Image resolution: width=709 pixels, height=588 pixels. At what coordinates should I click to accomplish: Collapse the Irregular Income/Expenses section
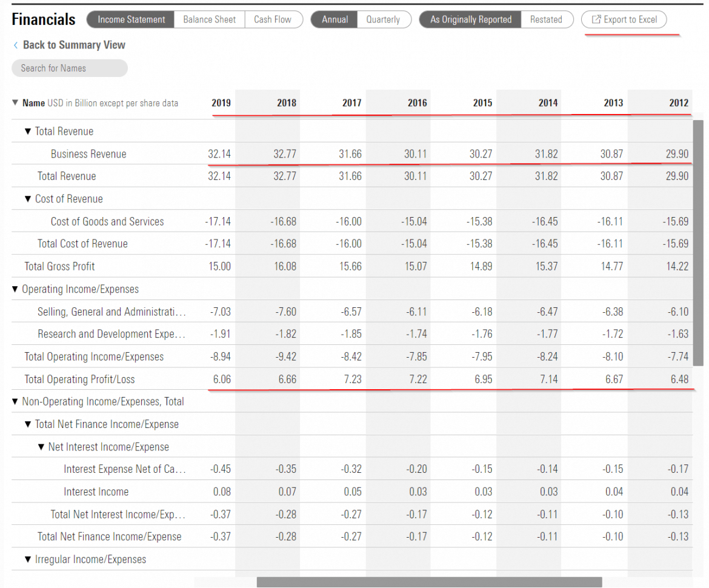pyautogui.click(x=28, y=559)
